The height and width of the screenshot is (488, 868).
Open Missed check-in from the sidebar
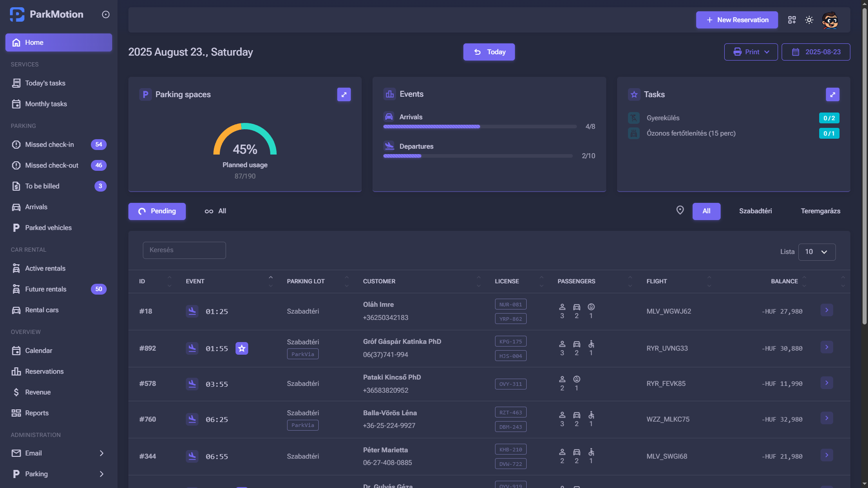coord(49,145)
